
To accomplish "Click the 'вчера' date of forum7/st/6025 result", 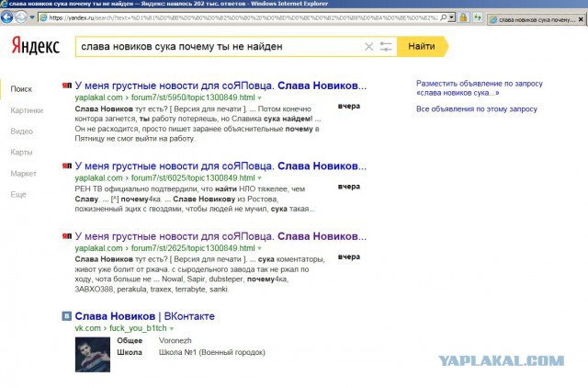I will [349, 187].
